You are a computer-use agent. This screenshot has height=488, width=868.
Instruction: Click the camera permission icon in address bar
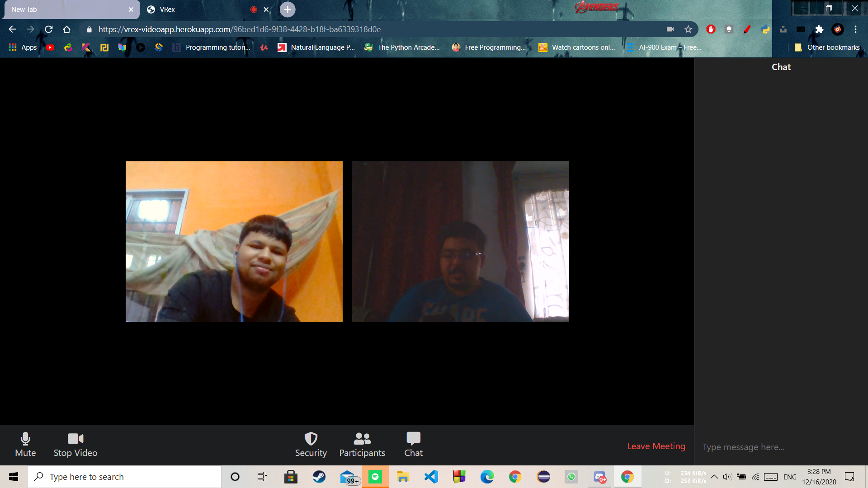(670, 29)
